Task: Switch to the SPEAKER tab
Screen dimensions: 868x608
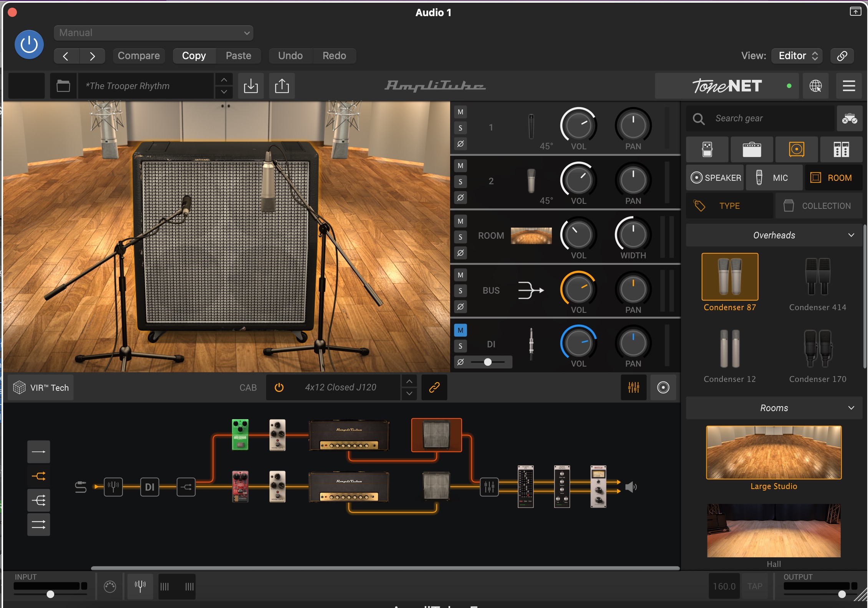Action: coord(715,178)
